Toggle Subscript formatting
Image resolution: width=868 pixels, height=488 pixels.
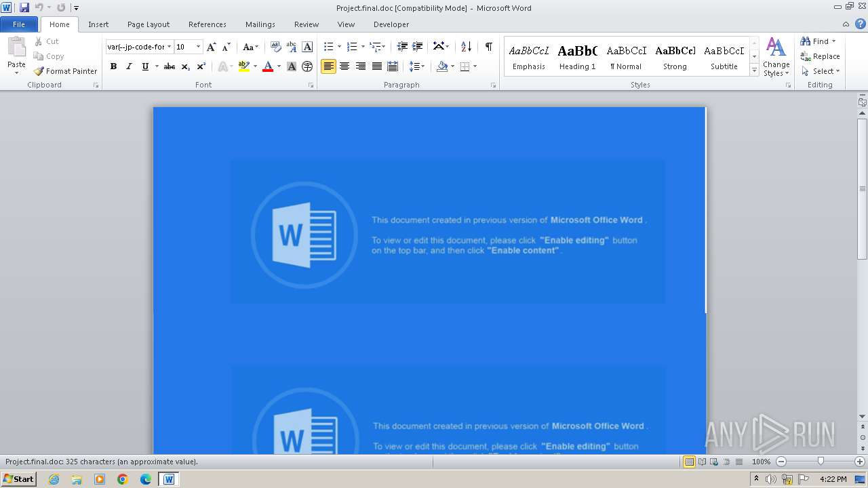click(185, 66)
